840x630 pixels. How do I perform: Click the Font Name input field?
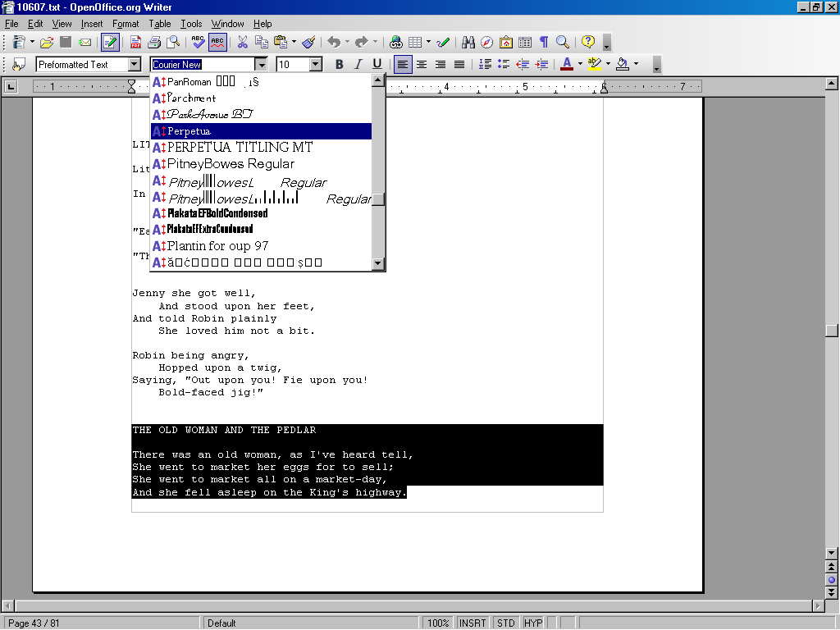(x=203, y=64)
